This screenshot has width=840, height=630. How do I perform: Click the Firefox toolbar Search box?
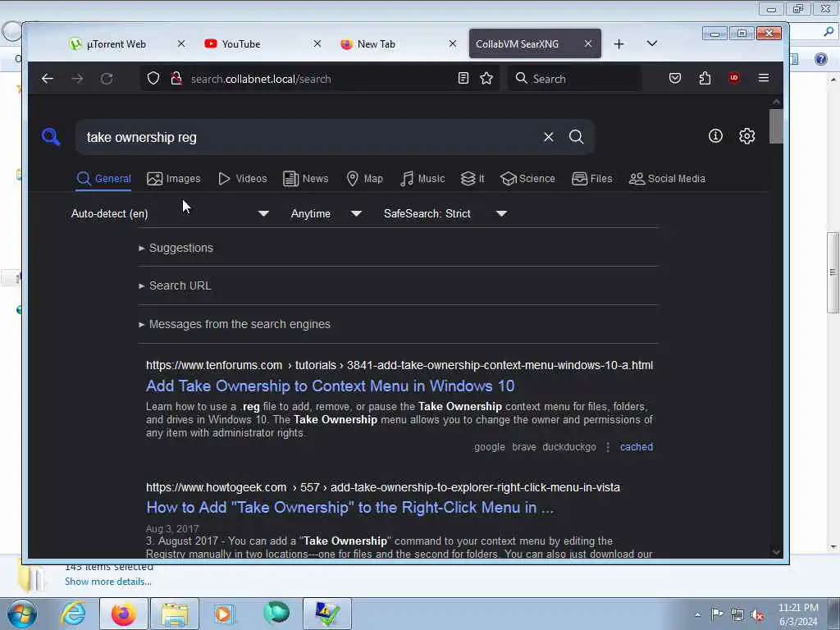573,79
